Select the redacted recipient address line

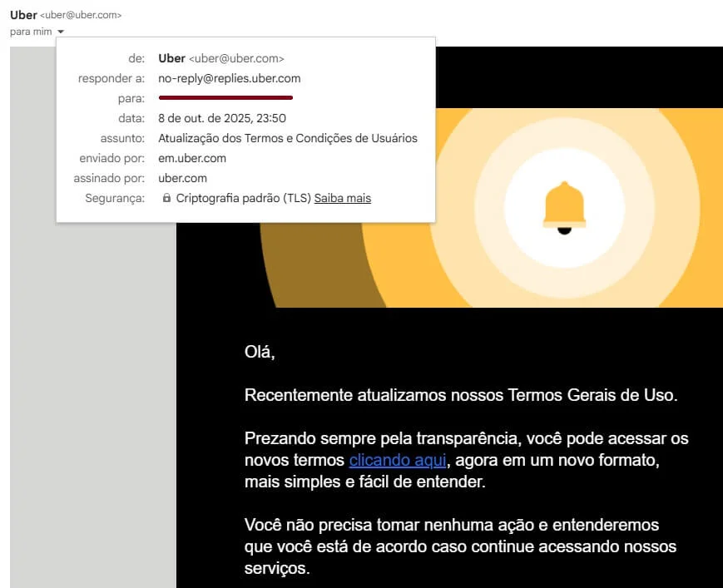pyautogui.click(x=225, y=98)
